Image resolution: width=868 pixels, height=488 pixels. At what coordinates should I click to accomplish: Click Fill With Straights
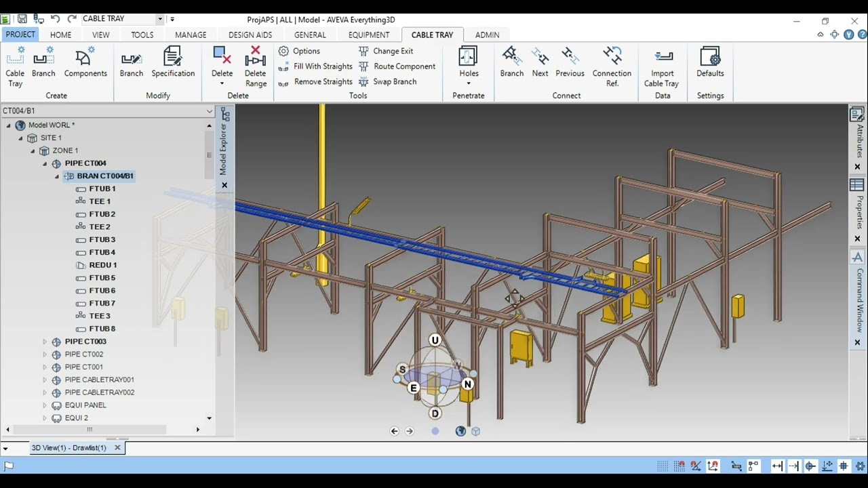click(x=315, y=66)
